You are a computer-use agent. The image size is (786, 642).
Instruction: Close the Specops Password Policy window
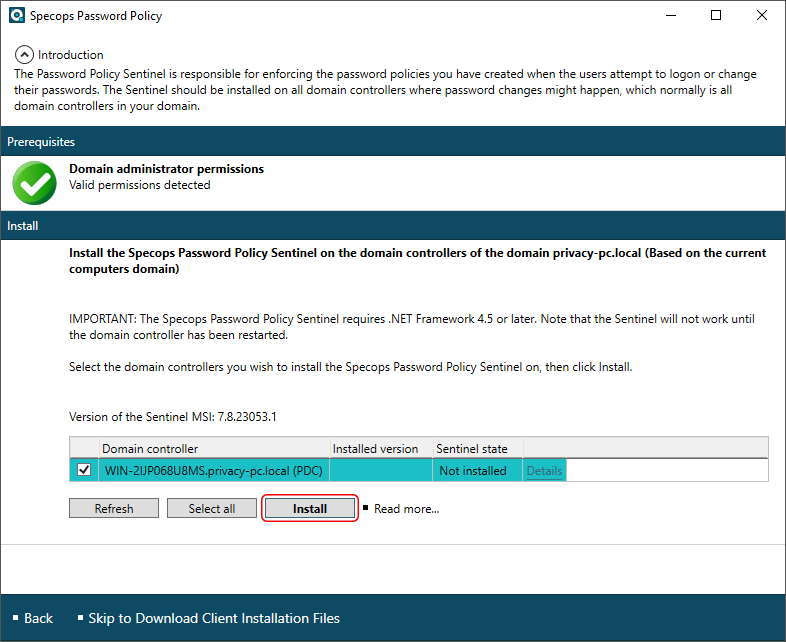pos(761,16)
